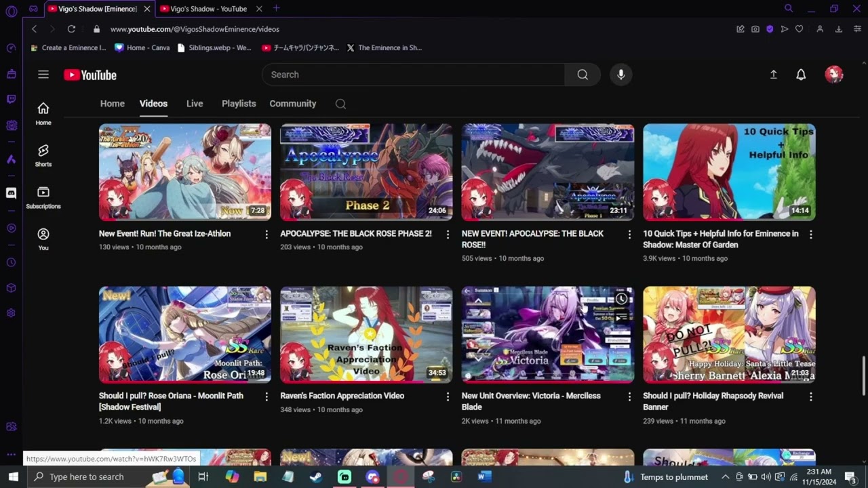This screenshot has width=868, height=488.
Task: Open options for New Event Apocalypse video
Action: (x=629, y=235)
